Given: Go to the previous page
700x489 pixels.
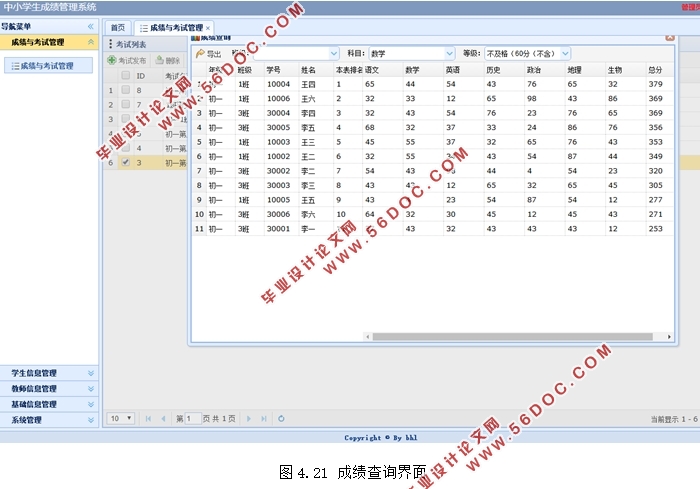Looking at the screenshot, I should (x=163, y=418).
